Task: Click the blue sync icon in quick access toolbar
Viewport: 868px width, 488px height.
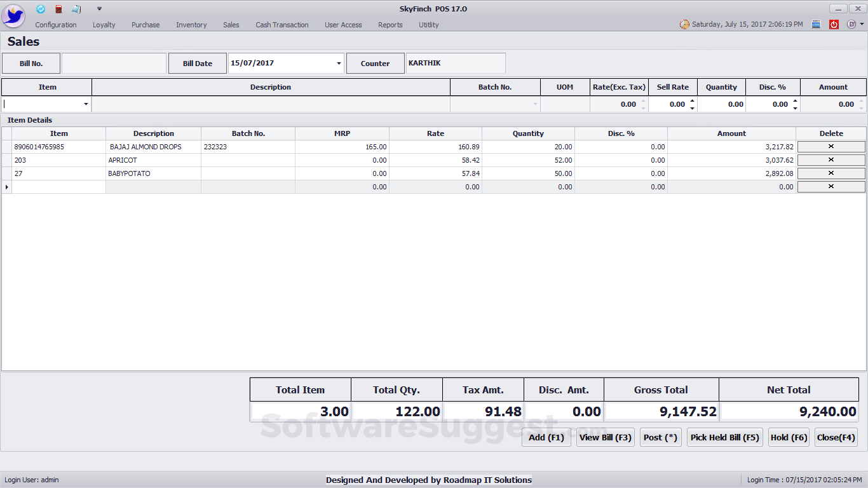Action: click(41, 9)
